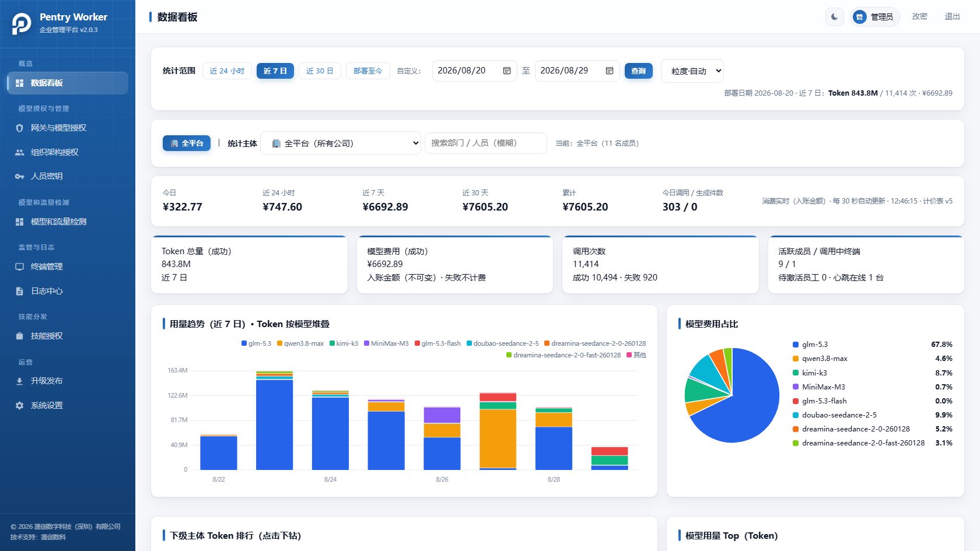Screen dimensions: 980x551
Task: Click the monitor icon beside 终端管理
Action: [19, 267]
